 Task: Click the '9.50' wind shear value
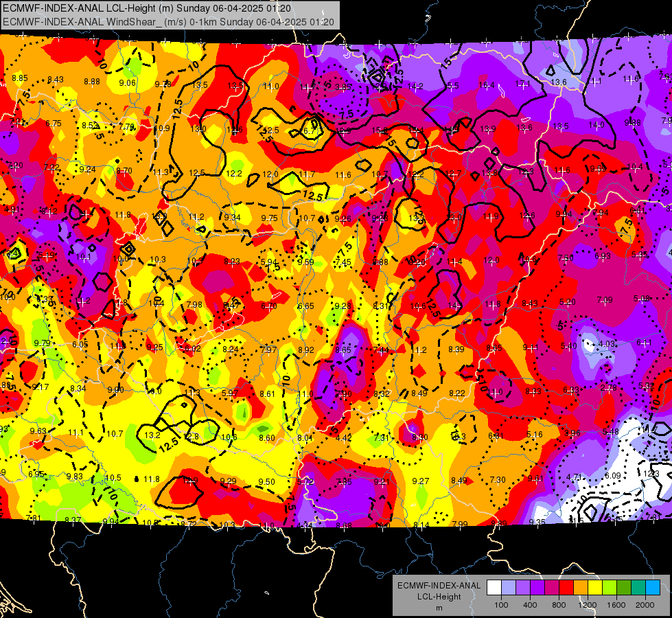pos(266,481)
